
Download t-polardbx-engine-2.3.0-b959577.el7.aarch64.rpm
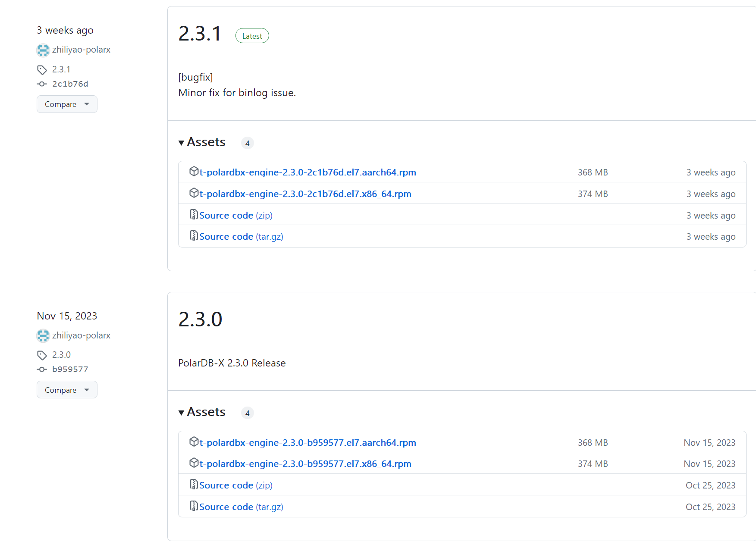[x=307, y=443]
